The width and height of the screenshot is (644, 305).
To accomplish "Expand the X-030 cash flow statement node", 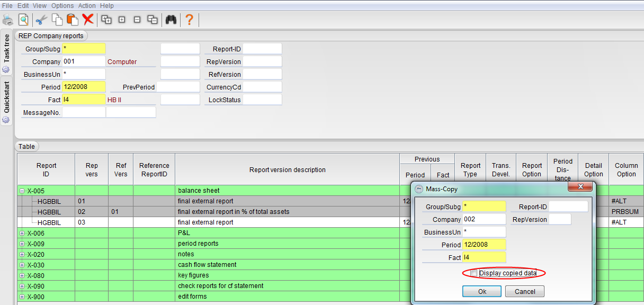I will (x=22, y=265).
